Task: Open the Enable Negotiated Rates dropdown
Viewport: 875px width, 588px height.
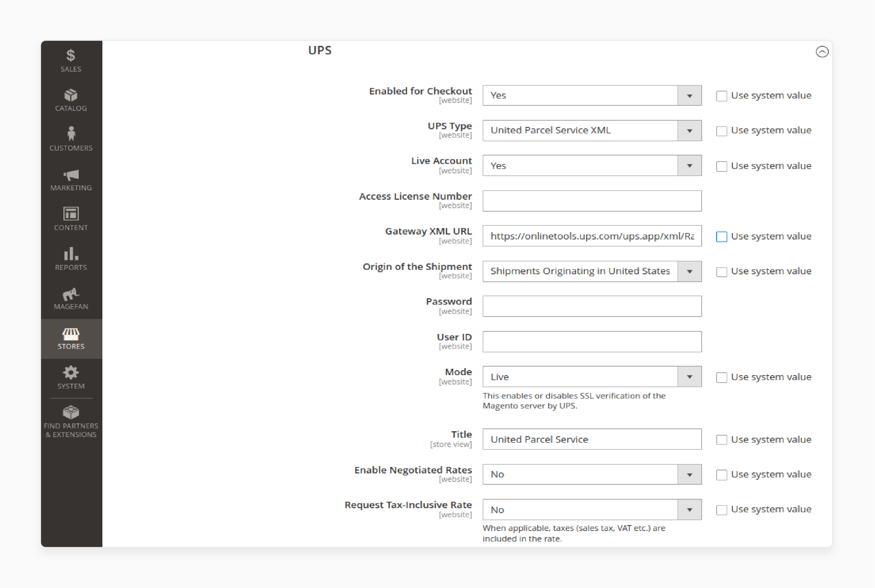Action: 592,474
